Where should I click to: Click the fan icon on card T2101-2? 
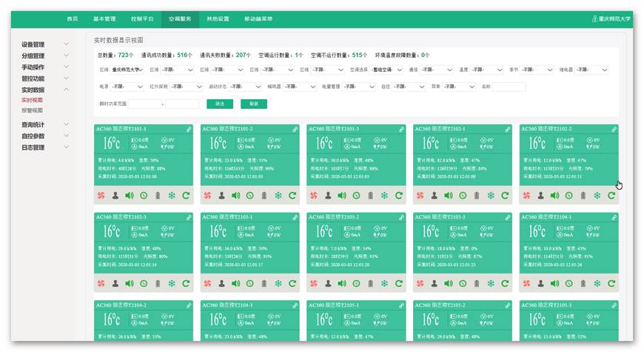[207, 196]
